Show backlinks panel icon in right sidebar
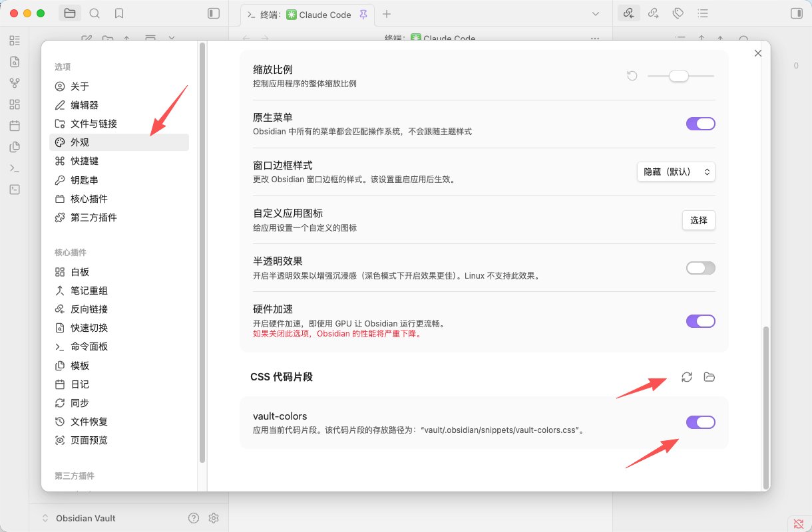 click(628, 13)
